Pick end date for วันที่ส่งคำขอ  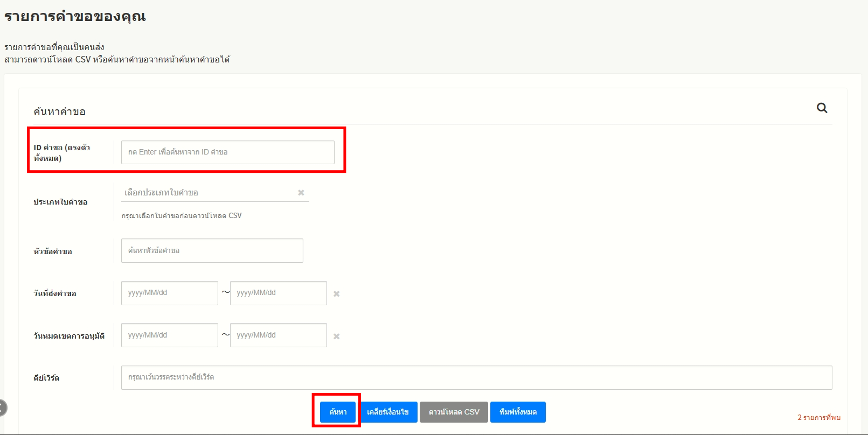[278, 293]
